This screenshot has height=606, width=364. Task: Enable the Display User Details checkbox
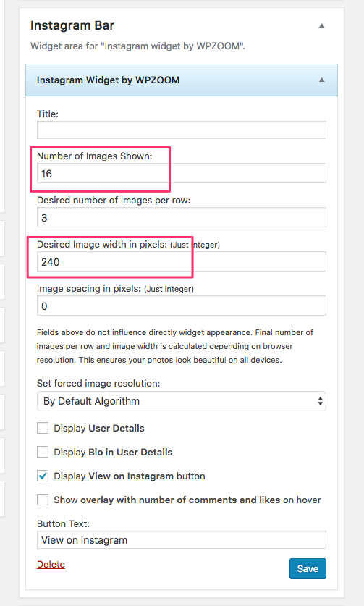43,428
